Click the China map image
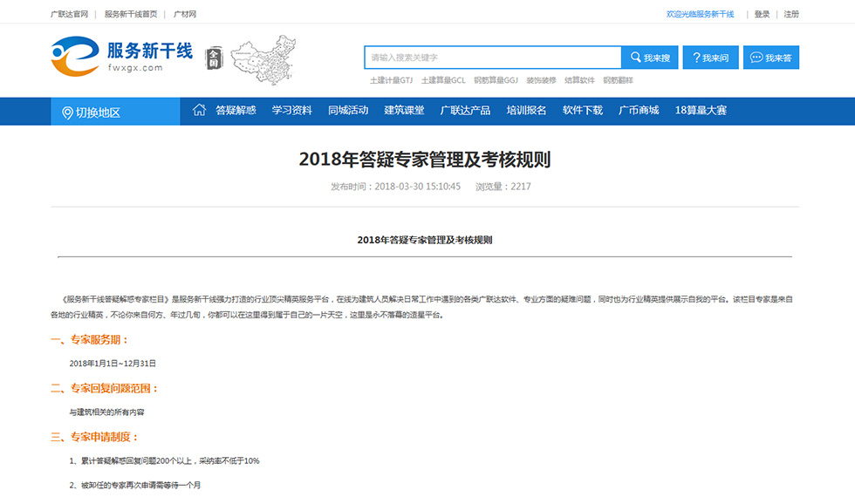 pyautogui.click(x=262, y=60)
